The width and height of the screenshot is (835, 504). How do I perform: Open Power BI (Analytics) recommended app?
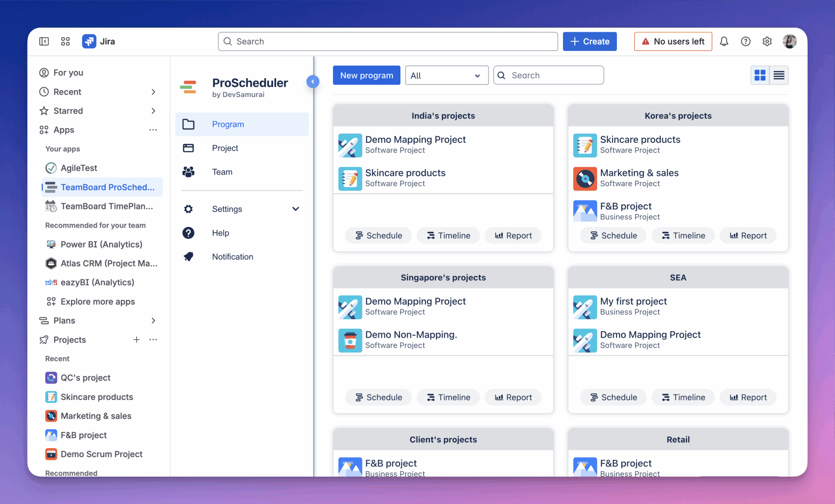102,244
